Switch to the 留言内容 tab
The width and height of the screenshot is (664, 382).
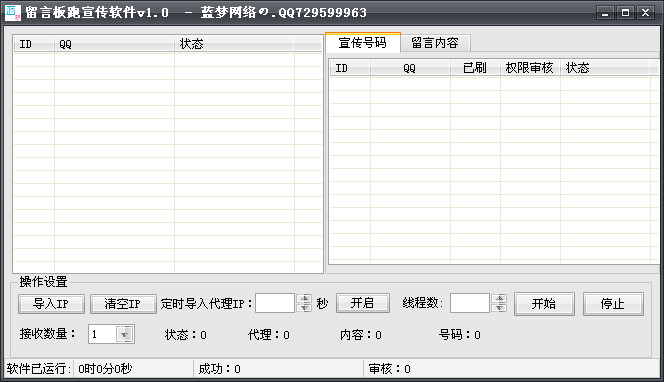[x=435, y=43]
